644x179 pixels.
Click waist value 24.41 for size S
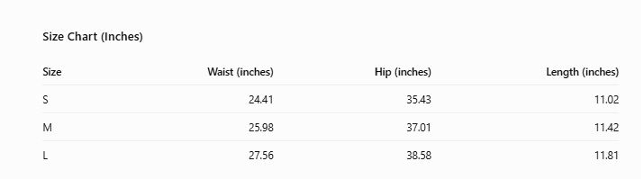261,100
